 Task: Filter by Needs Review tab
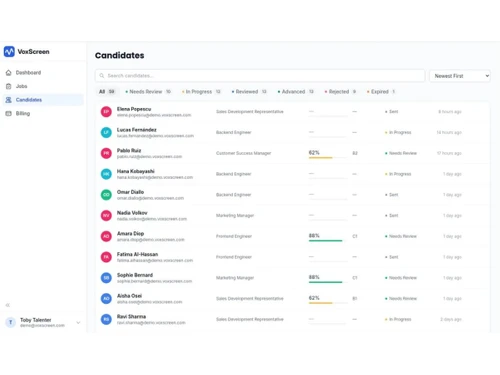coord(148,92)
